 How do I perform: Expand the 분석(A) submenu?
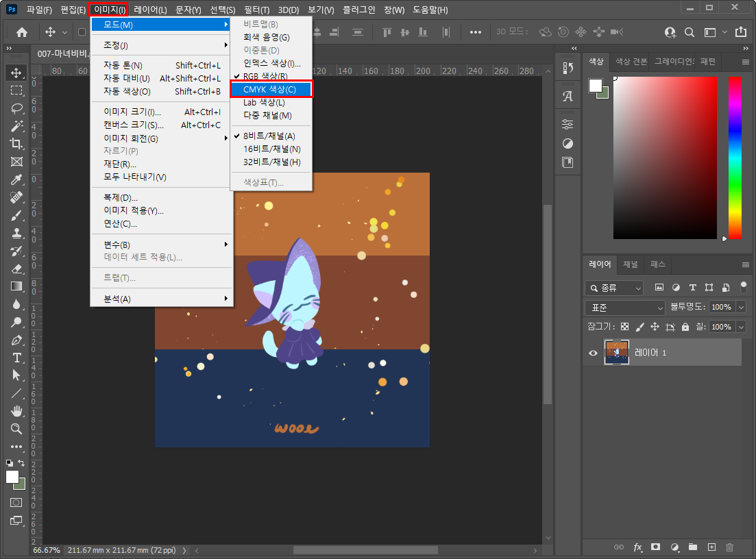tap(162, 299)
